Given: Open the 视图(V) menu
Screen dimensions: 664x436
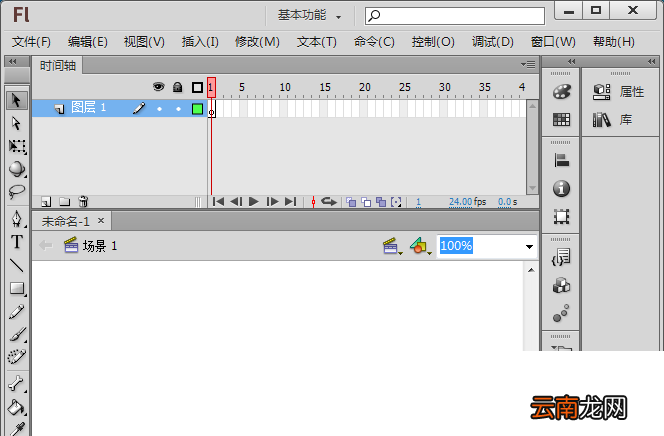Looking at the screenshot, I should [x=144, y=42].
